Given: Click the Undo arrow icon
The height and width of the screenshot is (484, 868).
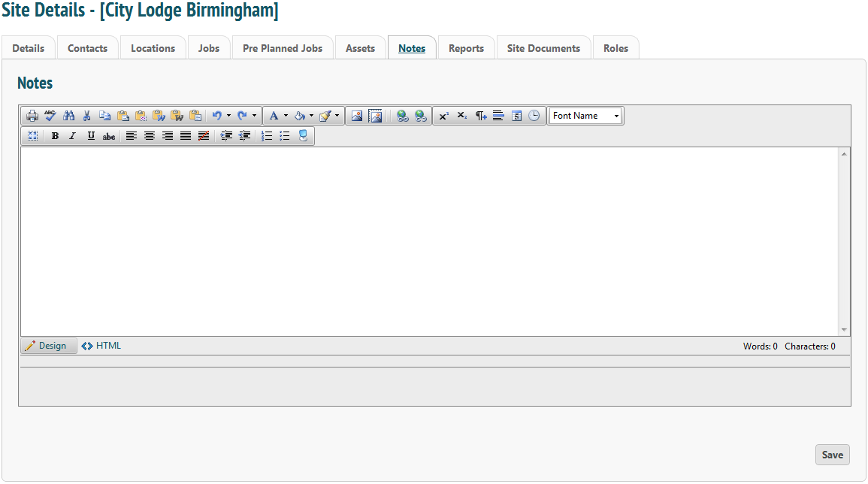Looking at the screenshot, I should pos(217,116).
